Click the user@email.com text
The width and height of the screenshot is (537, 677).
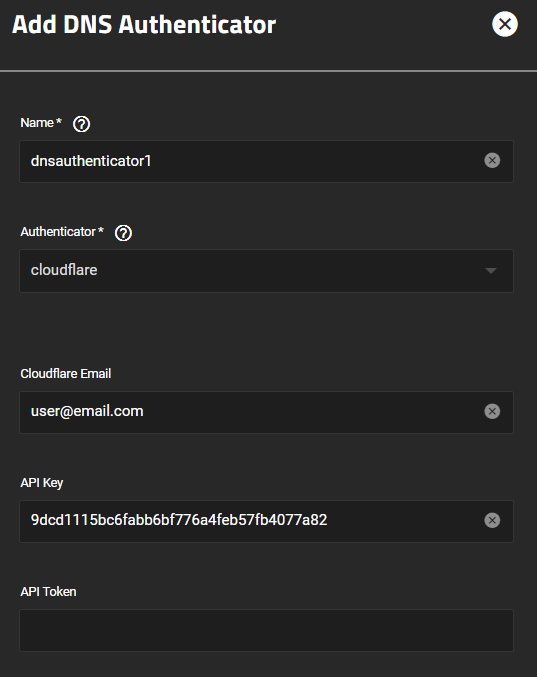click(87, 411)
